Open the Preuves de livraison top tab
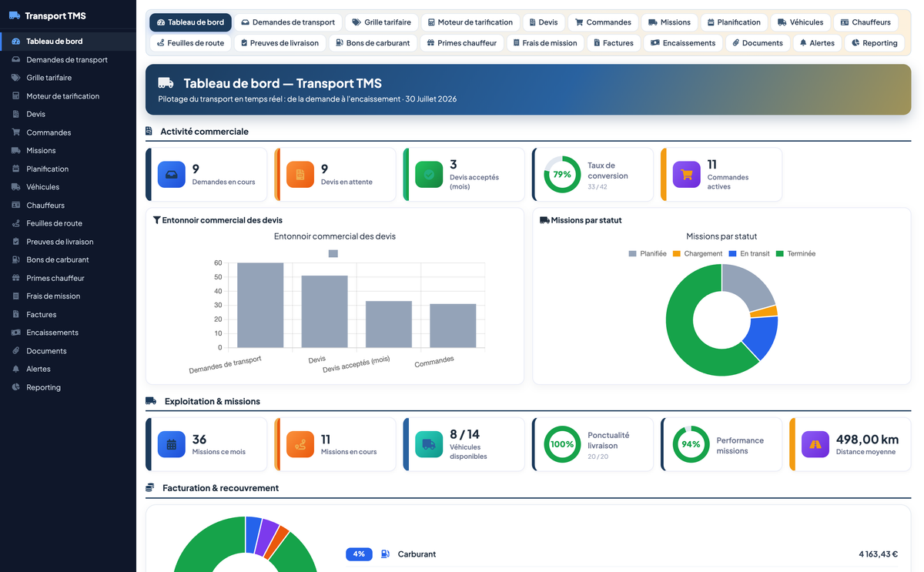 tap(280, 43)
